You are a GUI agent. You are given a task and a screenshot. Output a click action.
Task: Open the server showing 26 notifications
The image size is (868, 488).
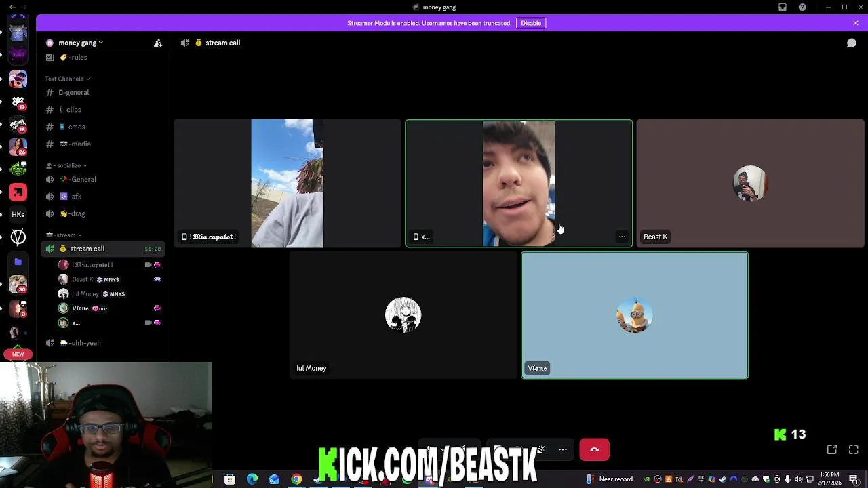(18, 147)
